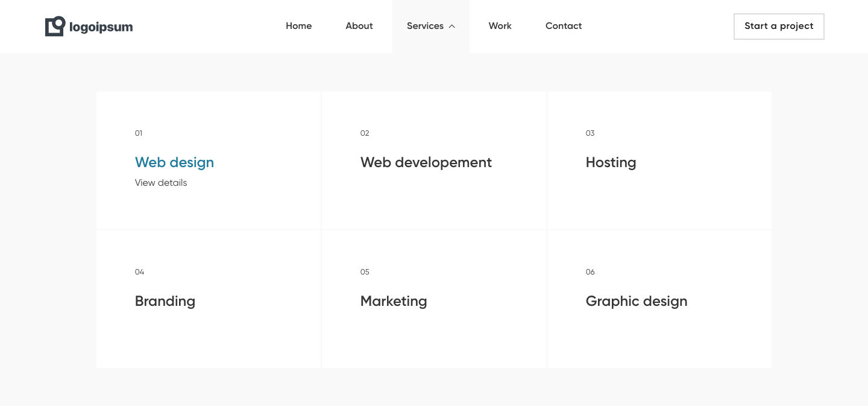
Task: Select Services in the navigation bar
Action: coord(425,26)
